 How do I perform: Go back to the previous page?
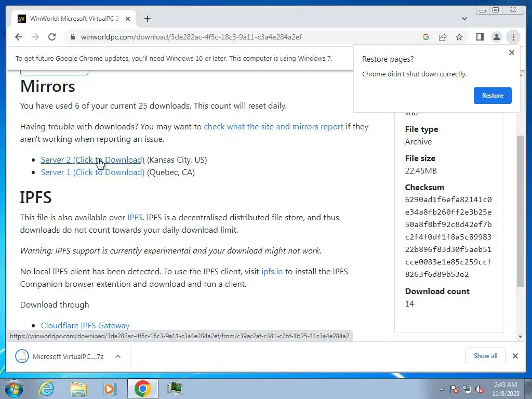(x=19, y=37)
